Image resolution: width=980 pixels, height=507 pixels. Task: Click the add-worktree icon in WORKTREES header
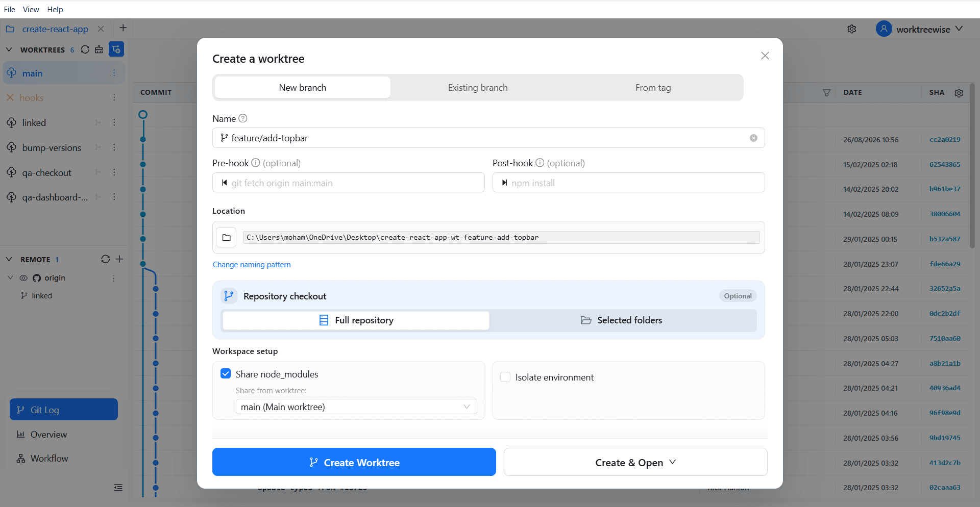[x=116, y=49]
